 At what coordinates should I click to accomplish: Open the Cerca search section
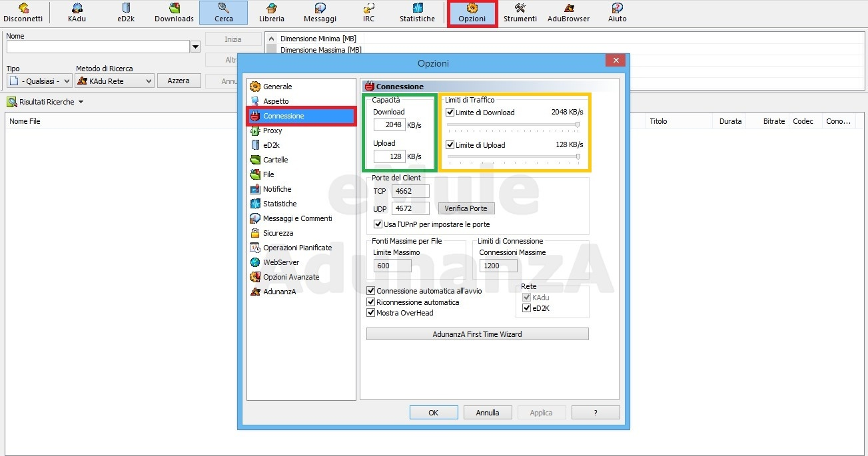coord(224,13)
